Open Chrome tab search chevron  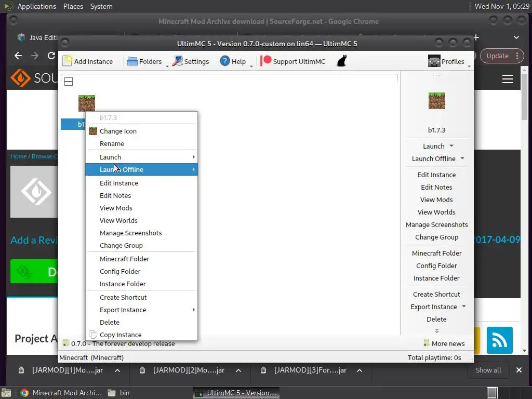click(516, 37)
